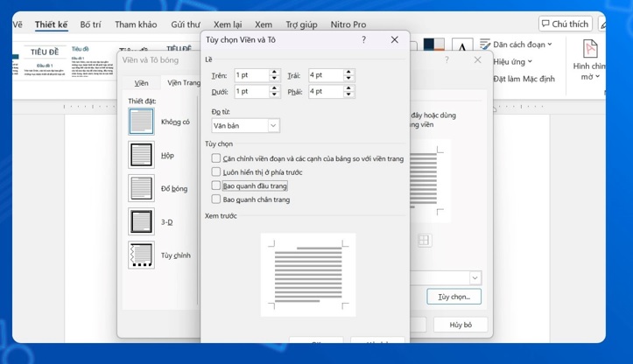Check the 'Bao quanh đầu trang' option

(x=216, y=185)
